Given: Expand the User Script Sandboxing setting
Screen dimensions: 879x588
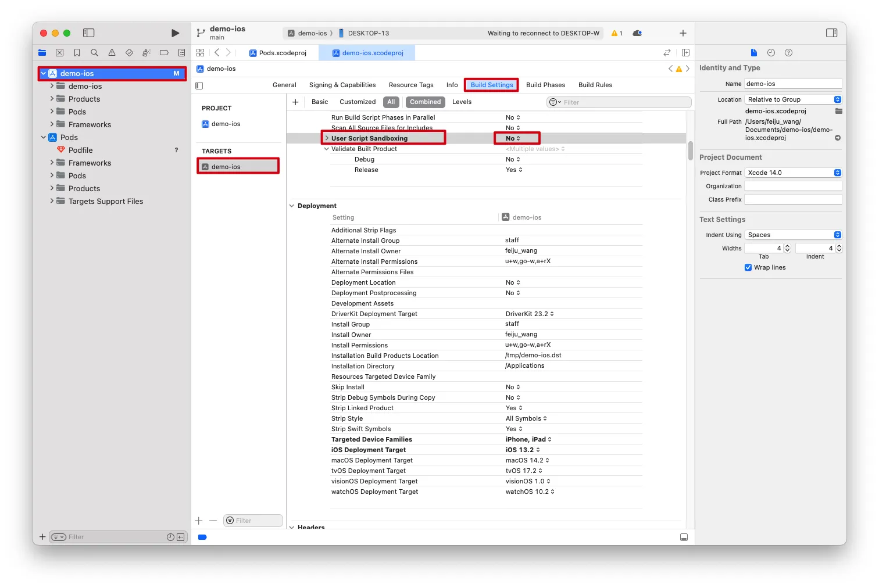Looking at the screenshot, I should point(327,138).
